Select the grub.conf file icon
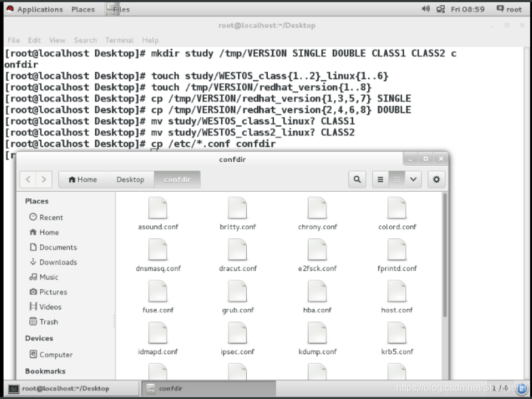 pos(237,291)
